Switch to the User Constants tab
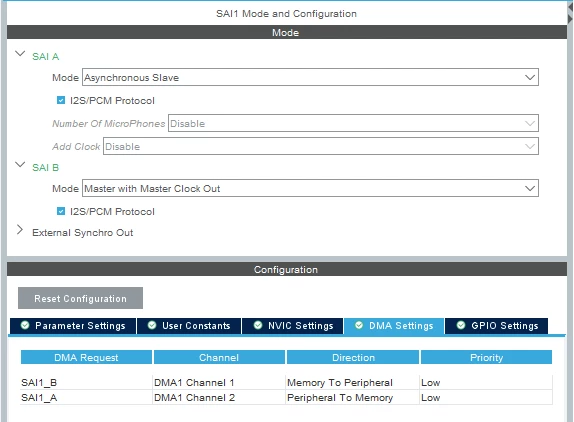The height and width of the screenshot is (422, 574). click(189, 326)
